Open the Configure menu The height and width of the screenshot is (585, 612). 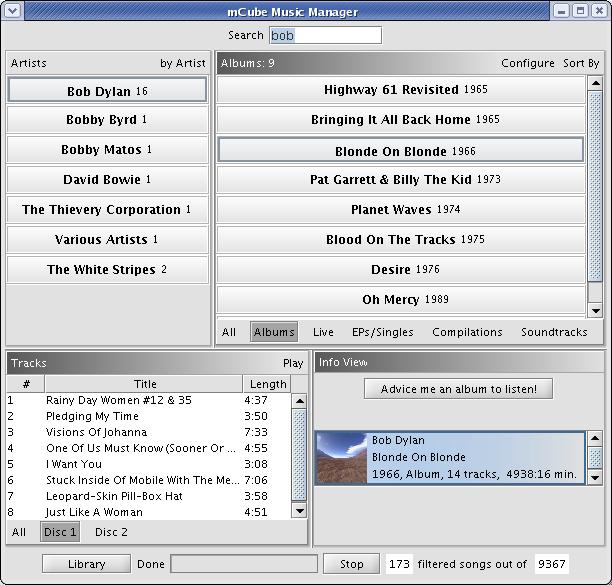[x=528, y=63]
